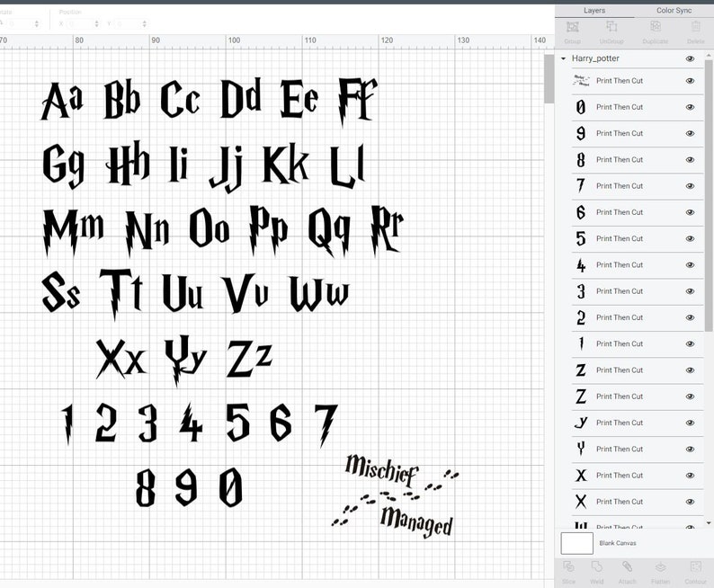Select the digit 8 layer thumbnail
The width and height of the screenshot is (714, 588).
(581, 160)
